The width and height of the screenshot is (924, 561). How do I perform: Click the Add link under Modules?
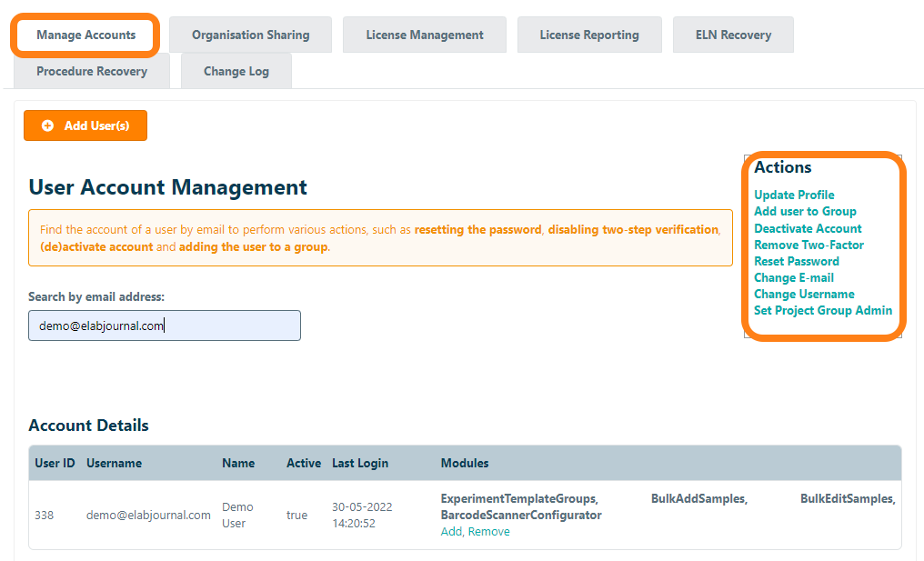tap(451, 532)
